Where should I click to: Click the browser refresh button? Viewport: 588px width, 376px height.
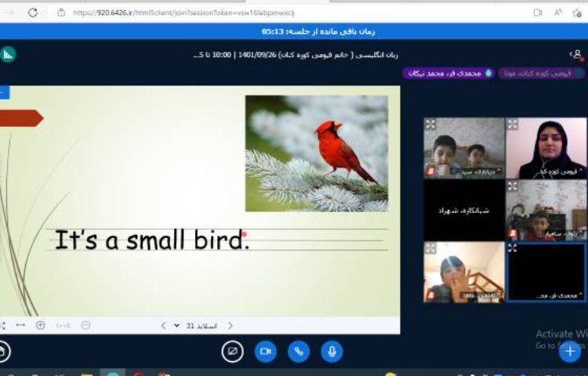(x=33, y=13)
